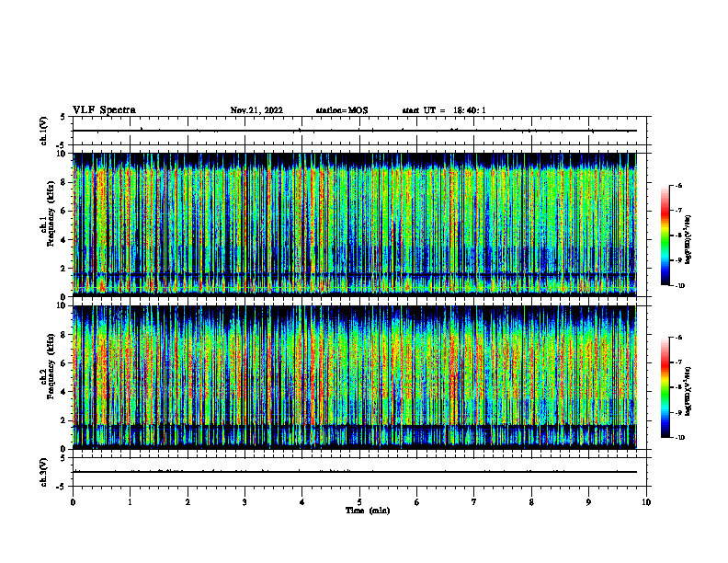
Task: Click the "ch.3(V)" axis label
Action: [44, 472]
